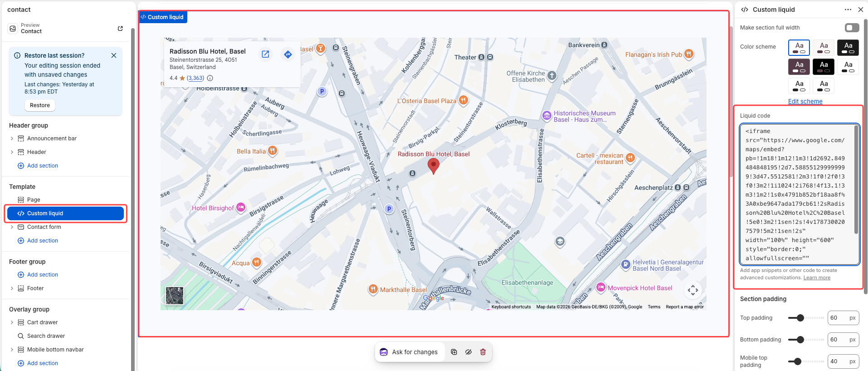Click into the Liquid code text area
The height and width of the screenshot is (371, 868).
pos(799,194)
